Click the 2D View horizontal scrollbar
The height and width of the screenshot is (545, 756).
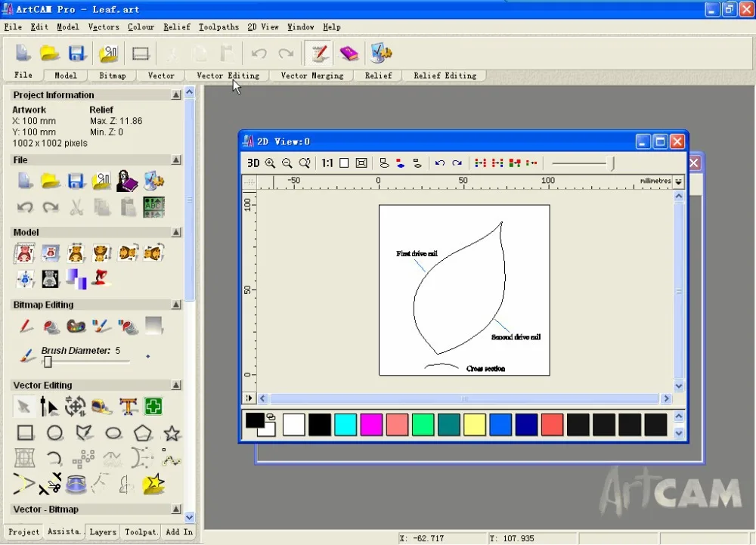[x=464, y=398]
